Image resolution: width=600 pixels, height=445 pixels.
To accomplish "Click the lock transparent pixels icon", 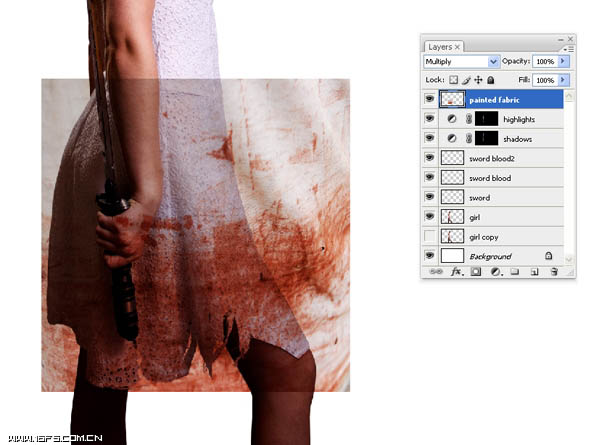I will click(453, 80).
